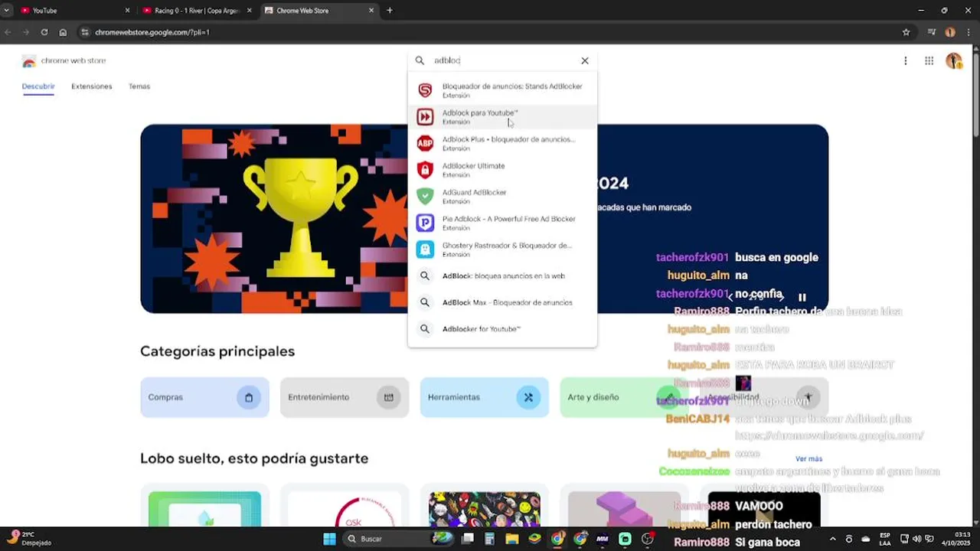Open Chrome profile avatar in toolbar
The height and width of the screenshot is (551, 980).
coord(950,32)
